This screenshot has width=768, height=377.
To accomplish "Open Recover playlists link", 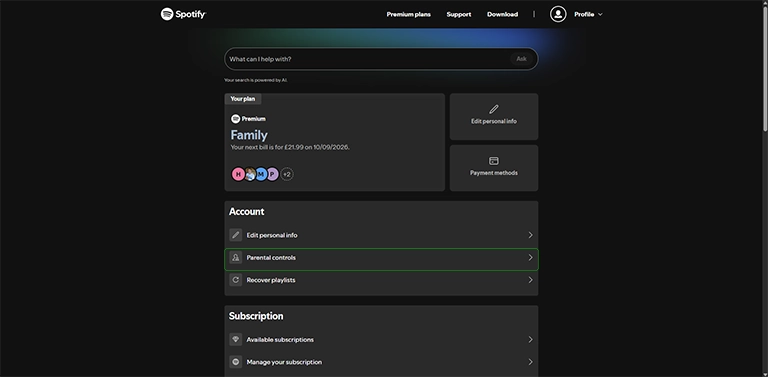I will [x=381, y=280].
